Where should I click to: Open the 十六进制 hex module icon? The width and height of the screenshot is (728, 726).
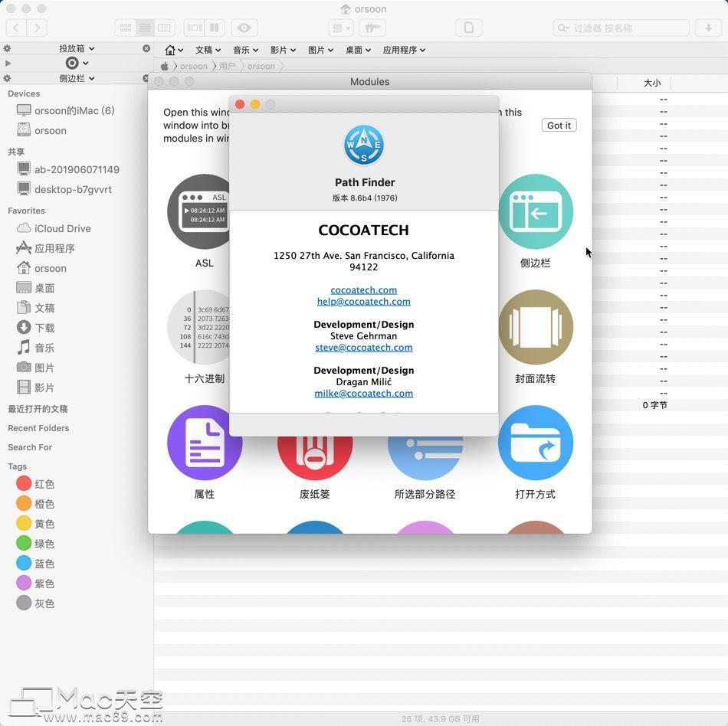pos(198,327)
